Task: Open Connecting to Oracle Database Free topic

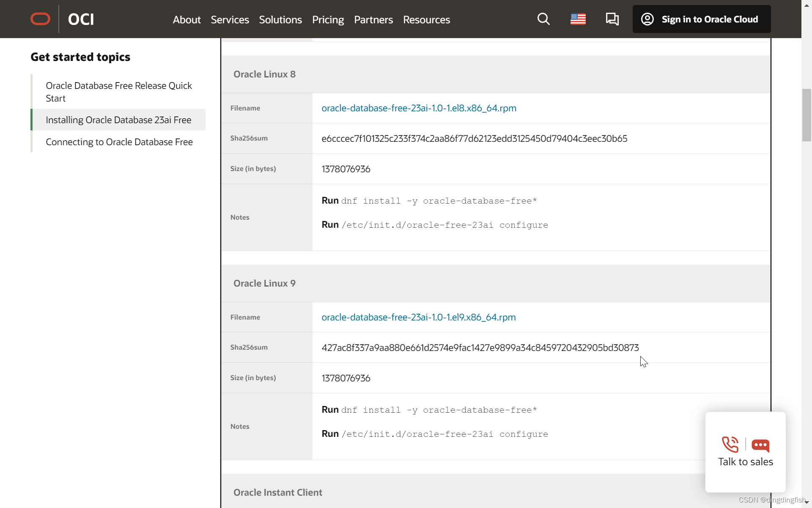Action: tap(119, 142)
